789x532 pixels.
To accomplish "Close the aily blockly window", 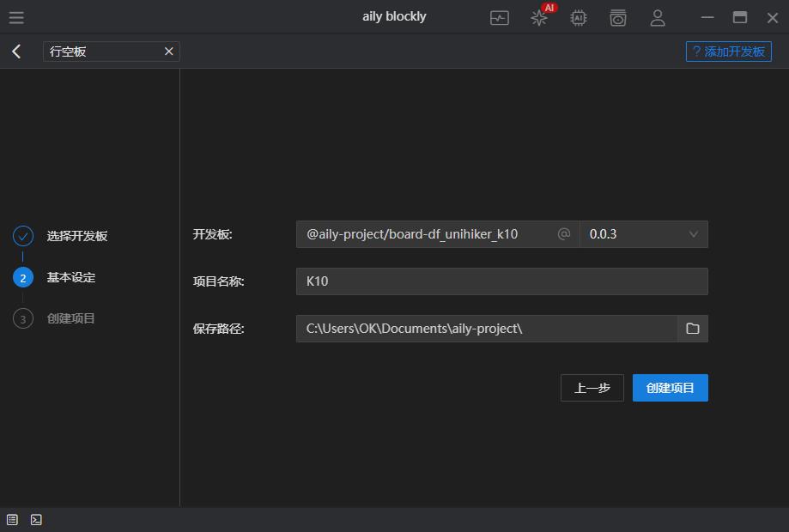I will click(773, 18).
